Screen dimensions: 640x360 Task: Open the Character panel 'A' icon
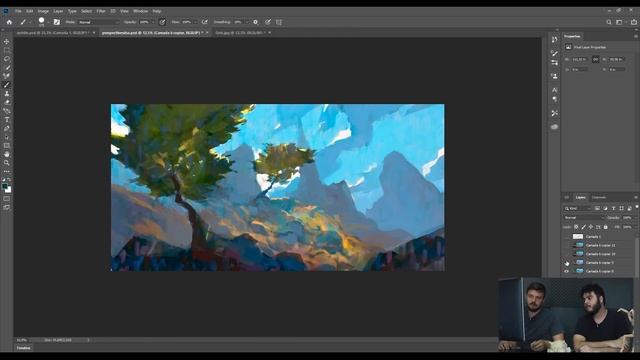coord(554,90)
